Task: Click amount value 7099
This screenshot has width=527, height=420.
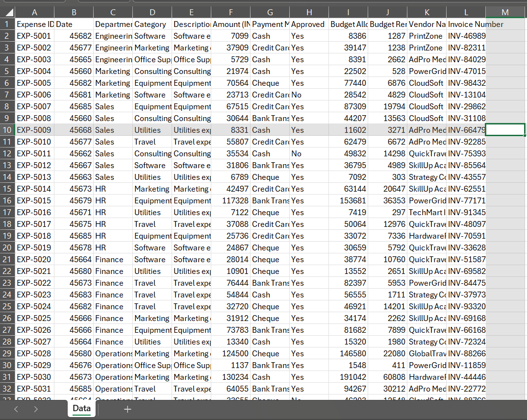Action: 231,36
